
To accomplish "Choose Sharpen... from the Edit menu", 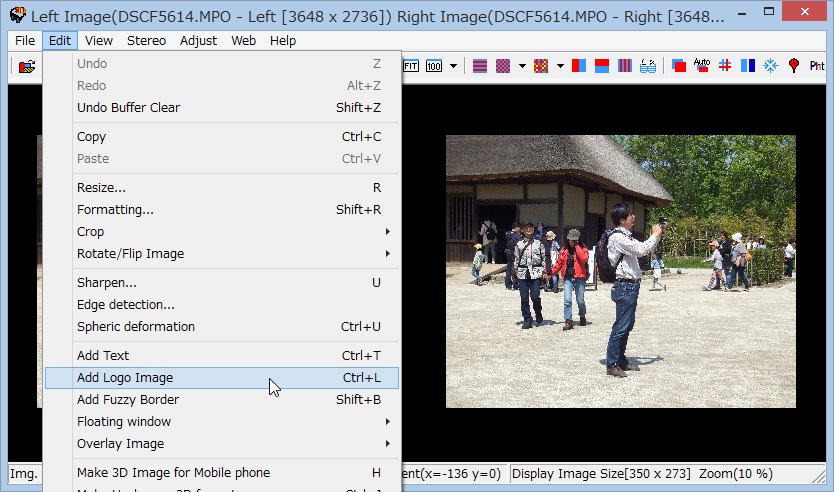I will 222,282.
